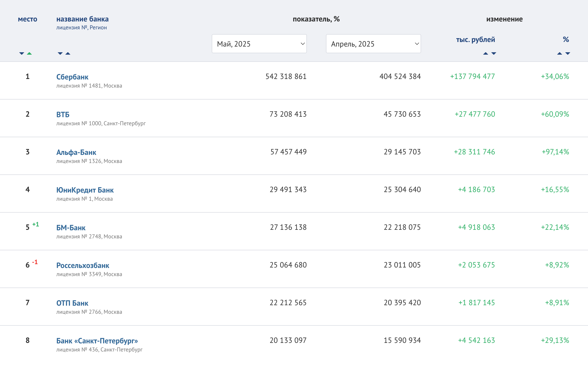Click the % change column header
The width and height of the screenshot is (588, 377).
click(x=566, y=39)
